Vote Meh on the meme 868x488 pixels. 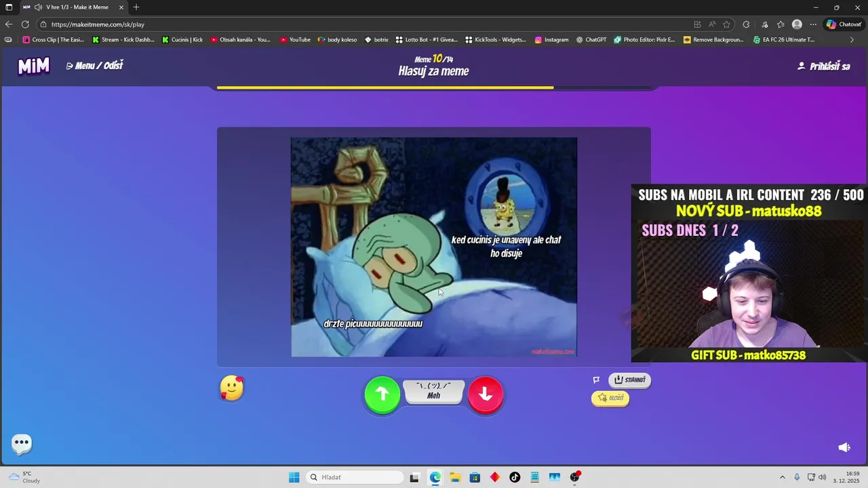[434, 392]
